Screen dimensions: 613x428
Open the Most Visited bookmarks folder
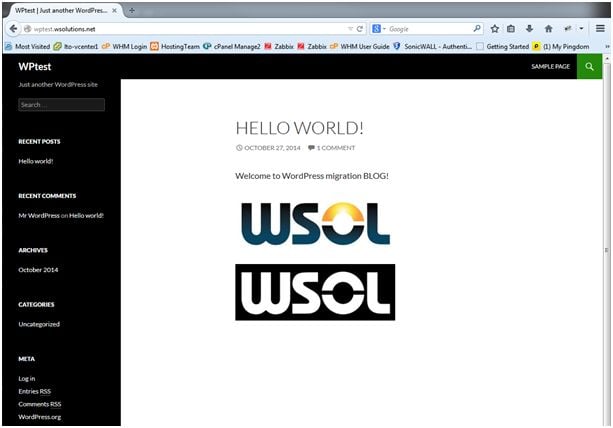28,47
